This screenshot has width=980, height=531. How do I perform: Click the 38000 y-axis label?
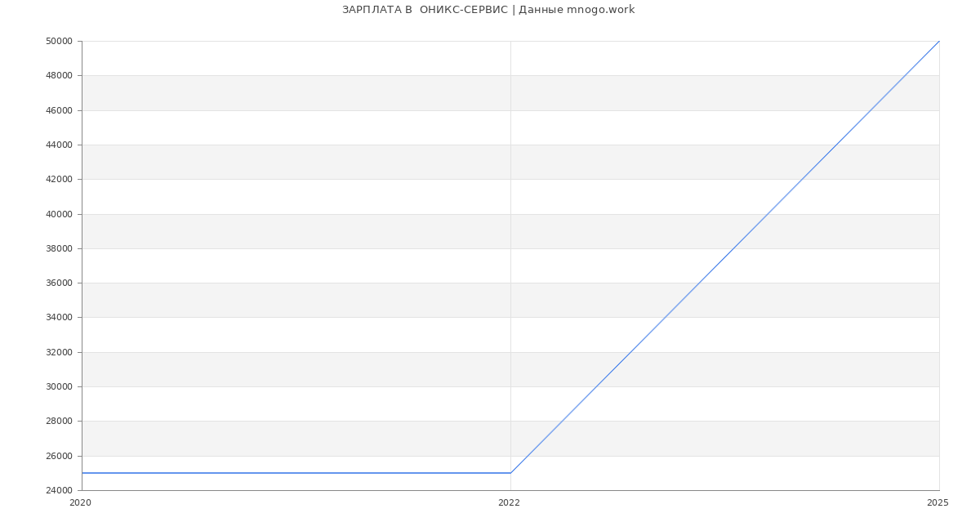point(60,248)
